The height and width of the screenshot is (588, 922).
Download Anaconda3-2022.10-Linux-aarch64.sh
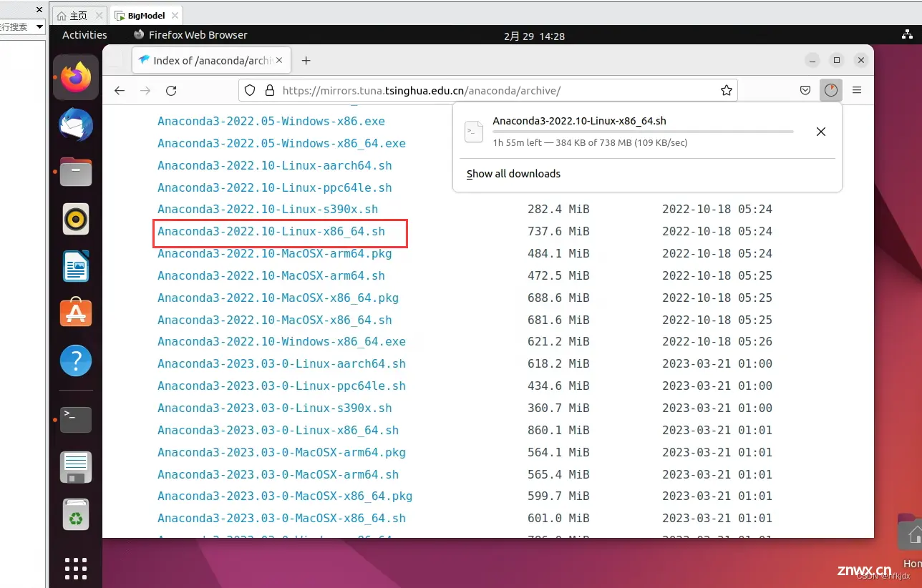pos(275,166)
